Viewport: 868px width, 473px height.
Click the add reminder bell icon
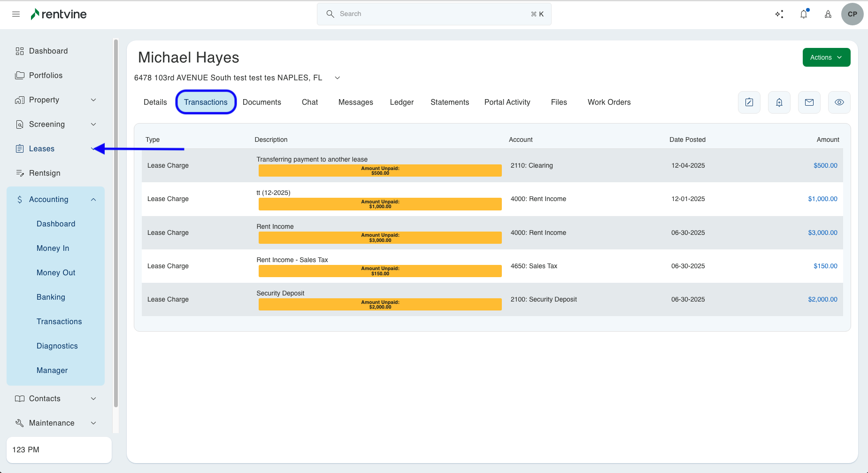779,102
